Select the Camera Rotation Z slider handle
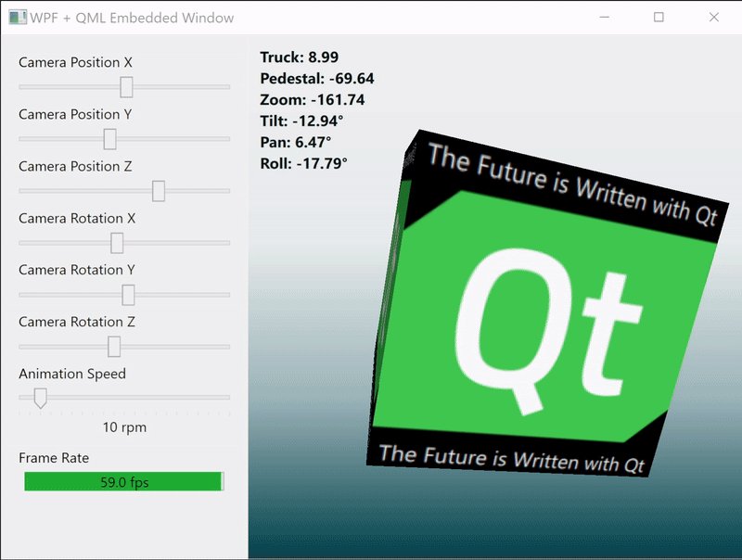Screen dimensions: 742x560 click(x=112, y=347)
